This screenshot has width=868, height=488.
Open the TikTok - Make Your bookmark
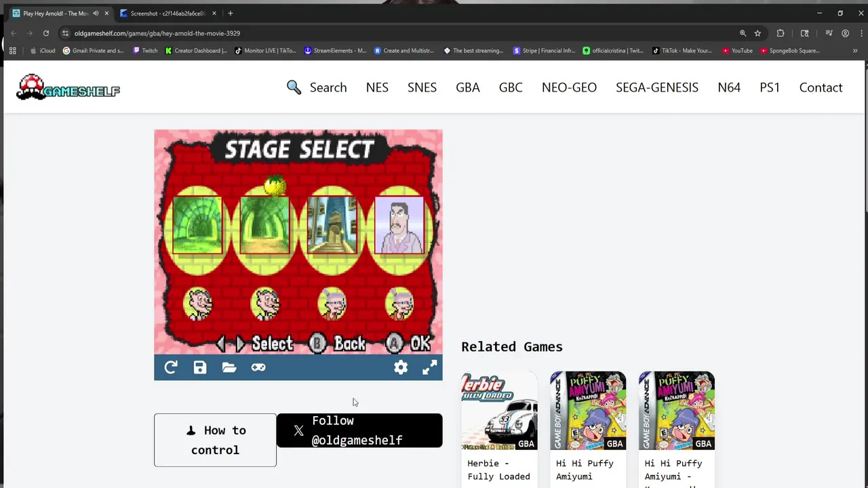point(682,51)
